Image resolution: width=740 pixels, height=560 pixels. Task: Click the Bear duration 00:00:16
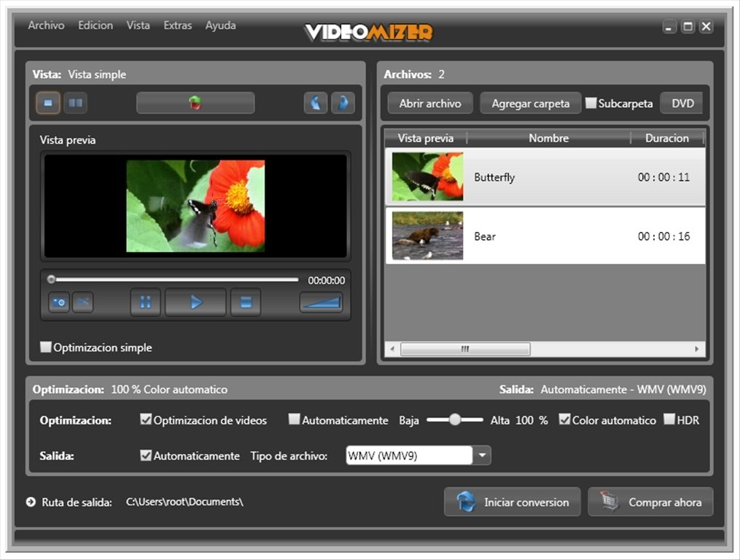click(663, 236)
